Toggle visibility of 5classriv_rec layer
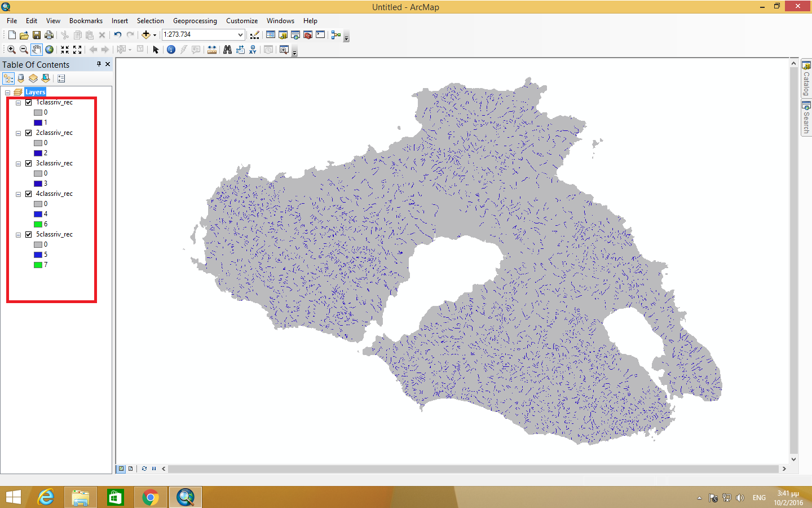 [28, 234]
